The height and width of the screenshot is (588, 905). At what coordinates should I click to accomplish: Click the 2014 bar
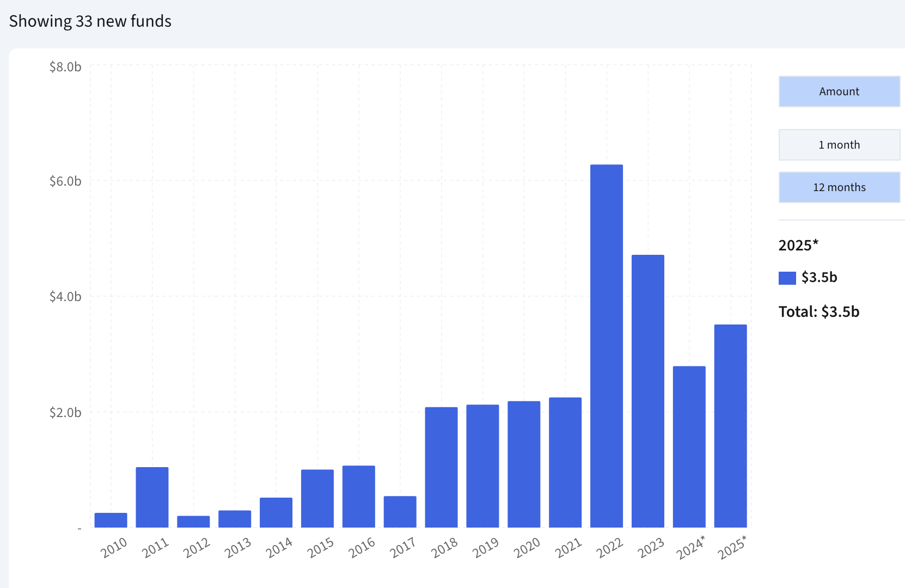(276, 512)
